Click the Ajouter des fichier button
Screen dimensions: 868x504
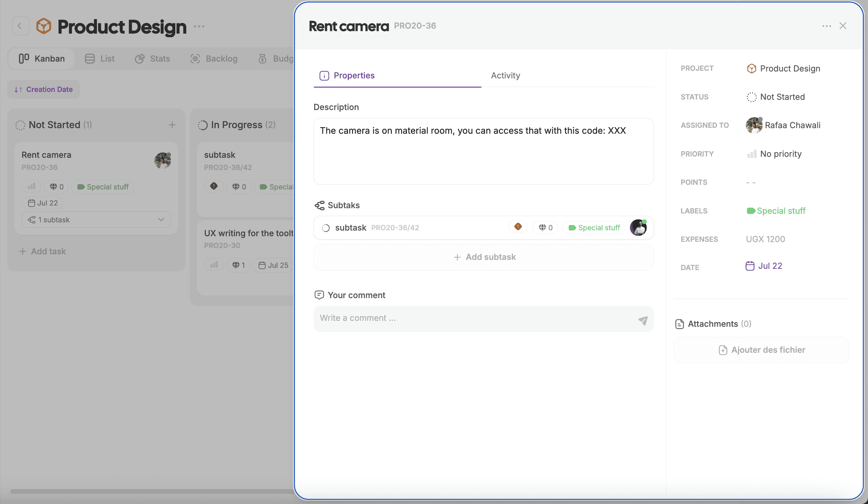[x=761, y=350]
